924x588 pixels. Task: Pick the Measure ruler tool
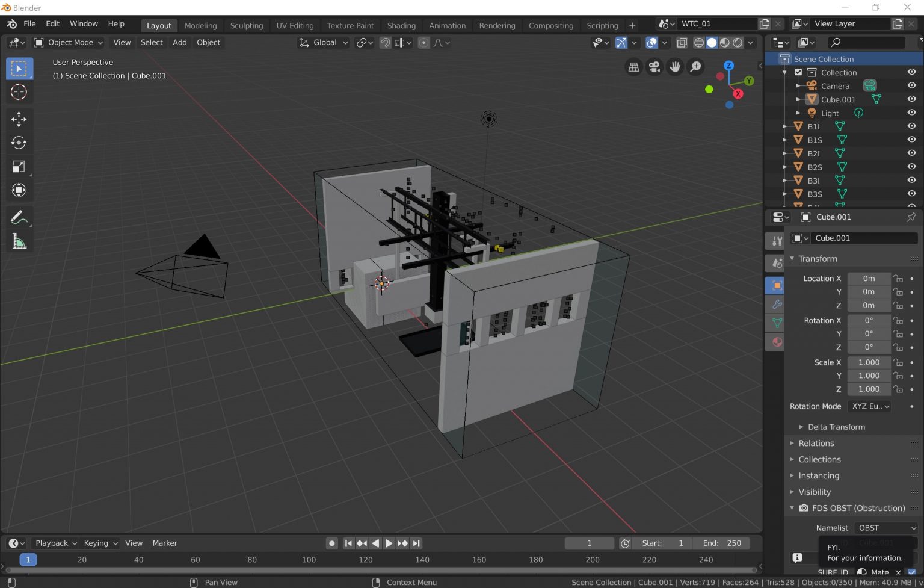(19, 242)
